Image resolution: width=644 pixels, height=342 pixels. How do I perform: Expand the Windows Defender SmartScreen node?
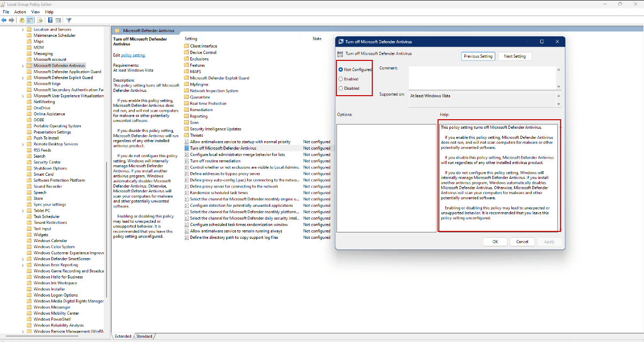pos(23,259)
